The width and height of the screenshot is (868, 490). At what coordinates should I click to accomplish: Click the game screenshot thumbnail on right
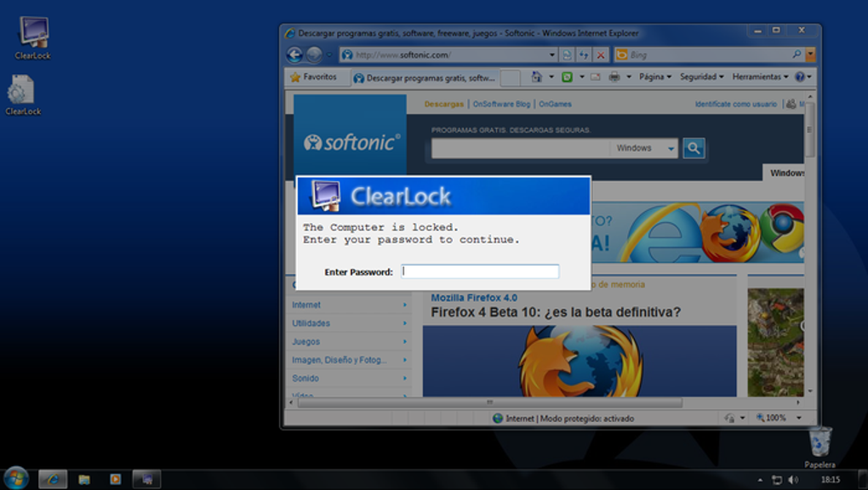tap(775, 342)
